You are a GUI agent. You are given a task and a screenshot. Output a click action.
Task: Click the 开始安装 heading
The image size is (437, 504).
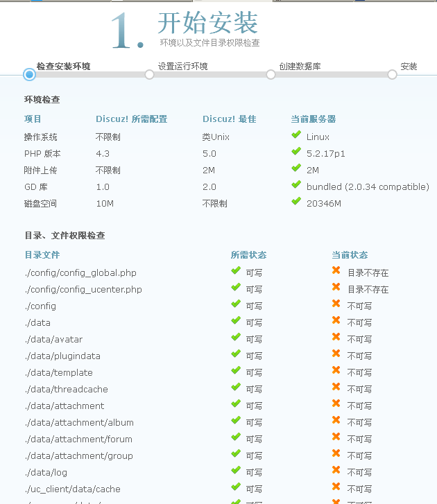[x=207, y=23]
